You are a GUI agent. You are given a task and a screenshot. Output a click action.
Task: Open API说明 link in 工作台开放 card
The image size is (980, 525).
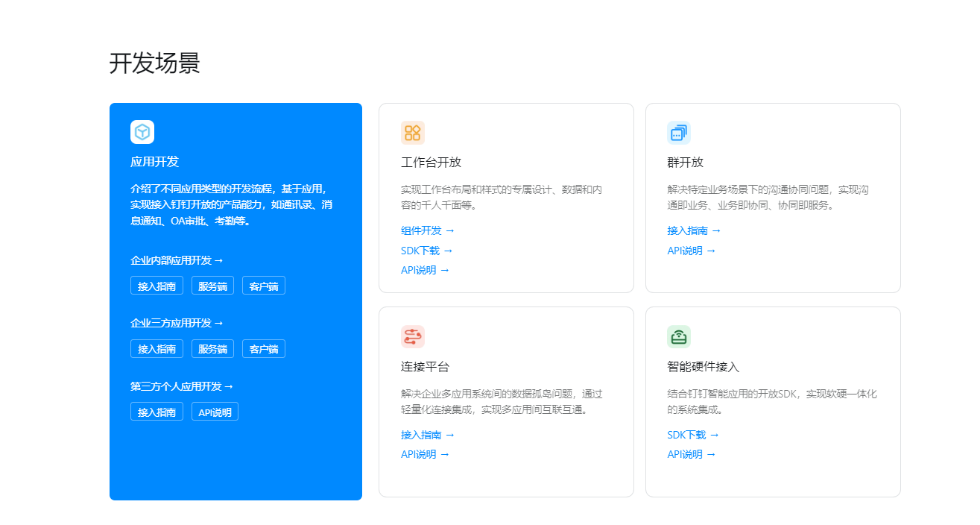click(426, 270)
